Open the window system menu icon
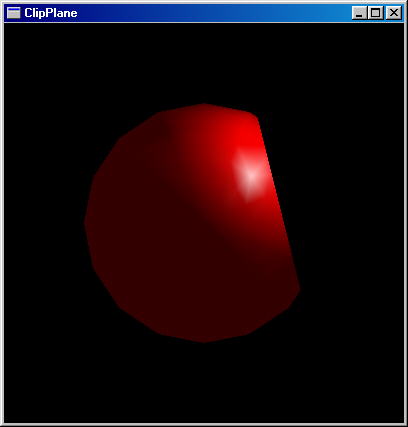 click(14, 13)
